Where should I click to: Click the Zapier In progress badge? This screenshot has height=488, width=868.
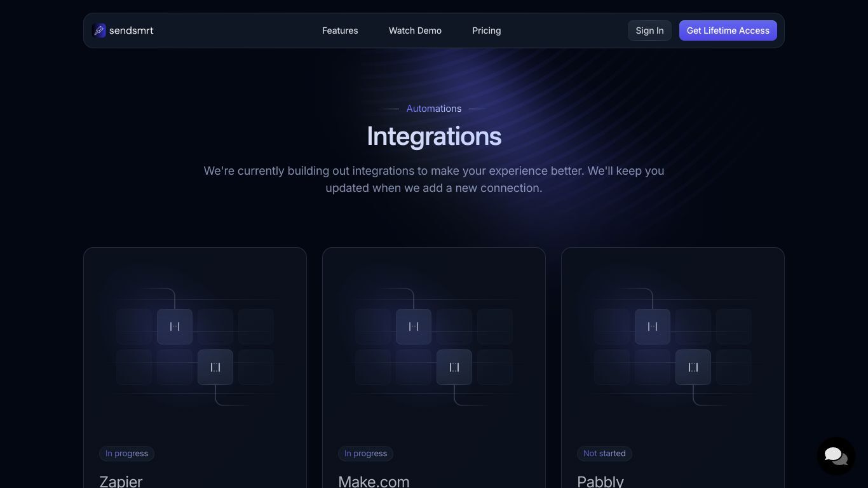[x=126, y=454]
